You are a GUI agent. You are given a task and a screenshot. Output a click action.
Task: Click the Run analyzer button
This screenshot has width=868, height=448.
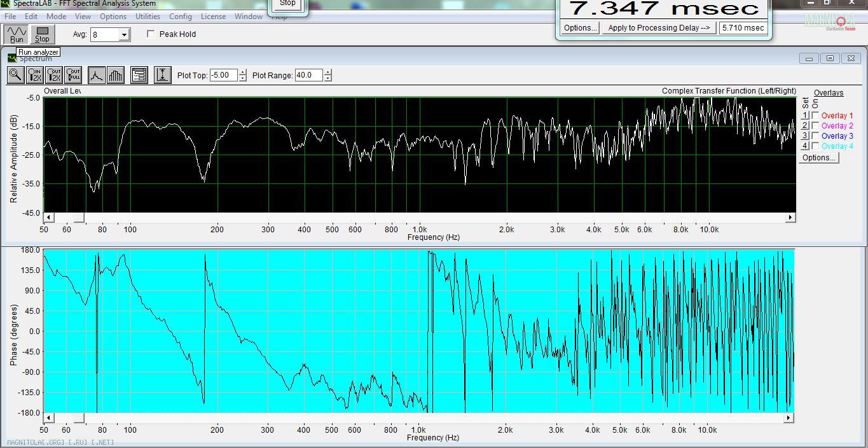click(17, 34)
